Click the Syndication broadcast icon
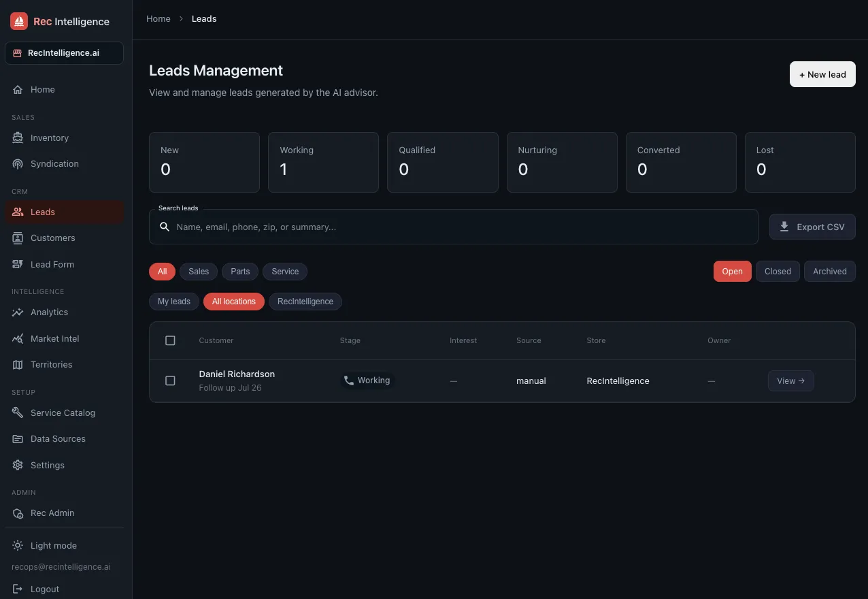Viewport: 868px width, 599px height. (18, 163)
